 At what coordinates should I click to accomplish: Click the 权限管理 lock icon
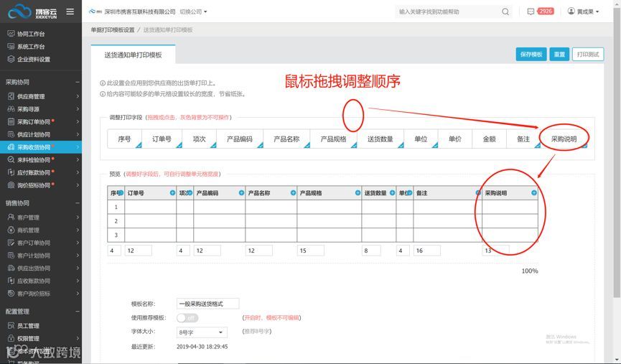pos(11,338)
